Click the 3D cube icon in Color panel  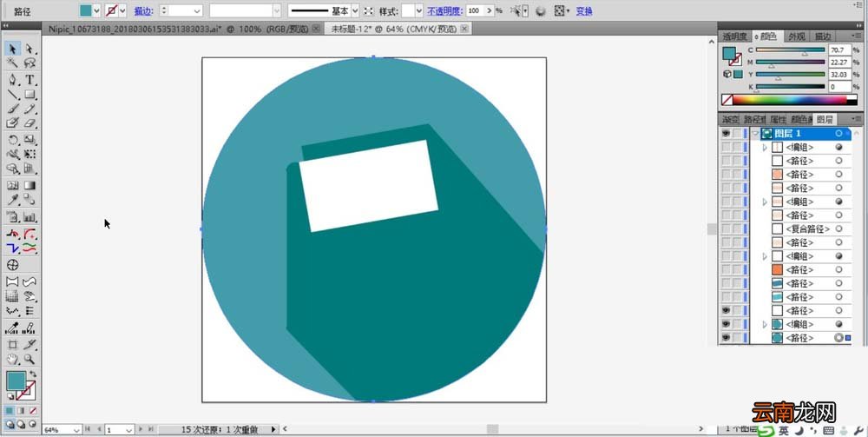click(727, 74)
